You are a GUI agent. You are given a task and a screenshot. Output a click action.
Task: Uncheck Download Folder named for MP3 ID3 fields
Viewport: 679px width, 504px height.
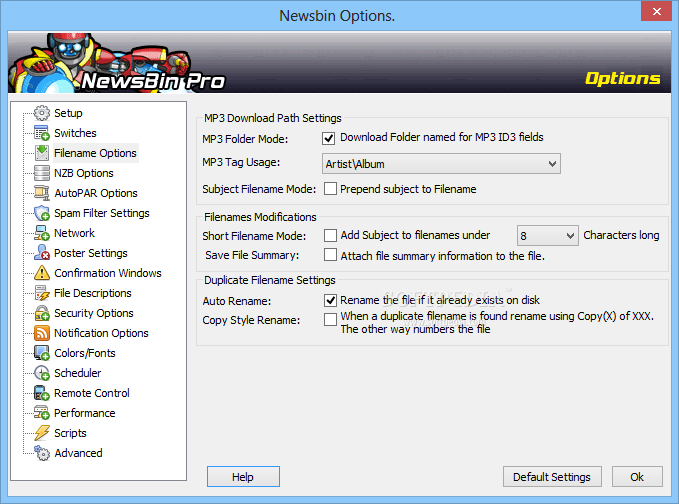pyautogui.click(x=329, y=139)
